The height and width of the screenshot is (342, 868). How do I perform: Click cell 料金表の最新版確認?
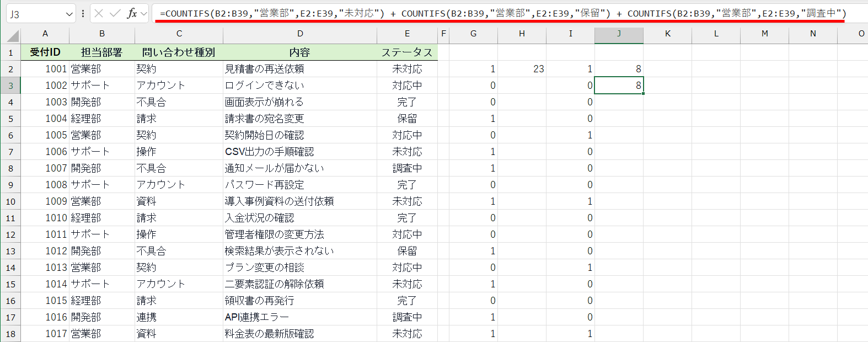pos(300,334)
